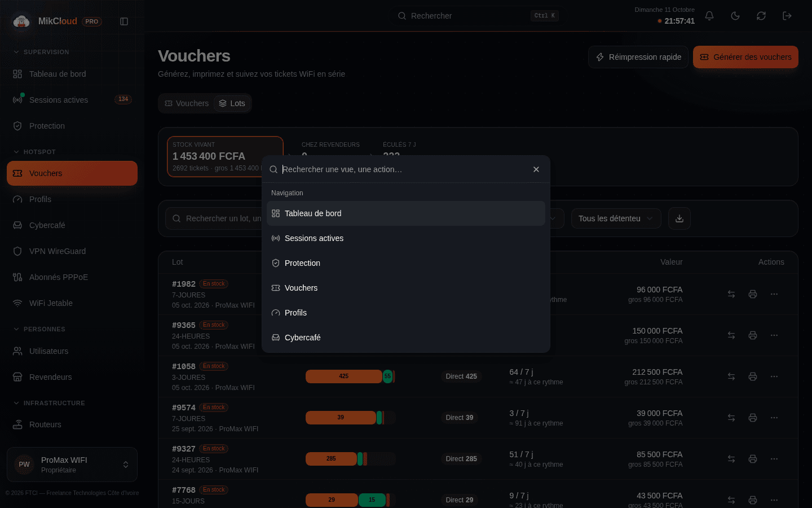The image size is (812, 508).
Task: Click the refresh icon in header
Action: tap(761, 16)
